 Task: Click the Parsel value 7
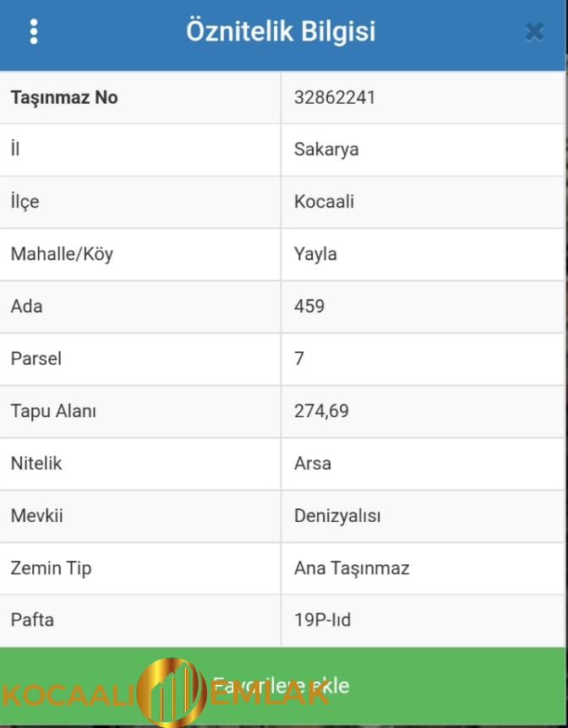300,359
